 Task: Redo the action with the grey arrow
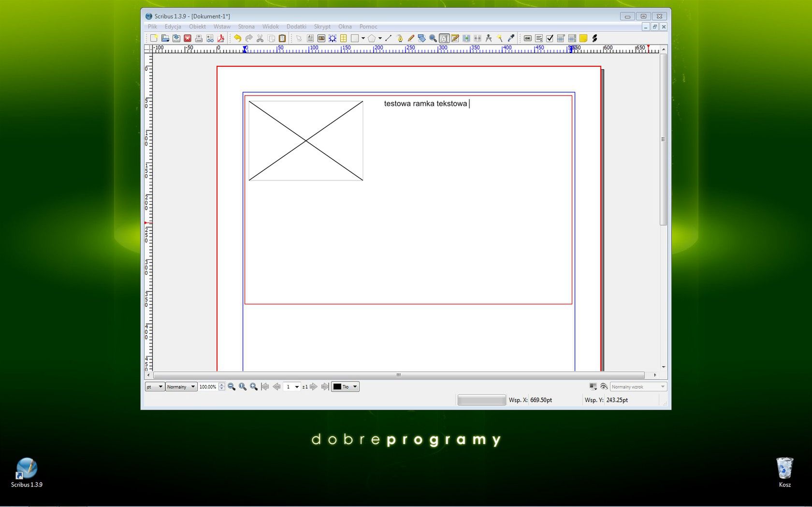click(x=249, y=38)
